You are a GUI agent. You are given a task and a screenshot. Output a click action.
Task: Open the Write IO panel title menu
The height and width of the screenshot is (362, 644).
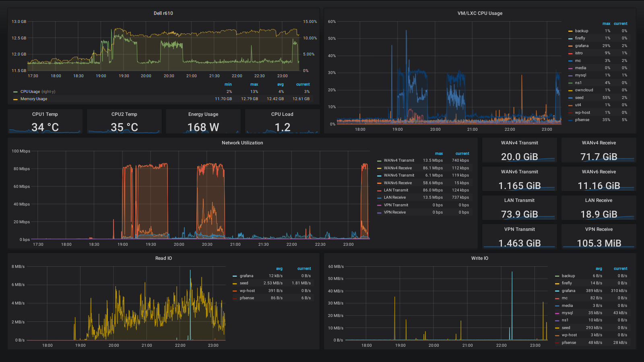480,258
